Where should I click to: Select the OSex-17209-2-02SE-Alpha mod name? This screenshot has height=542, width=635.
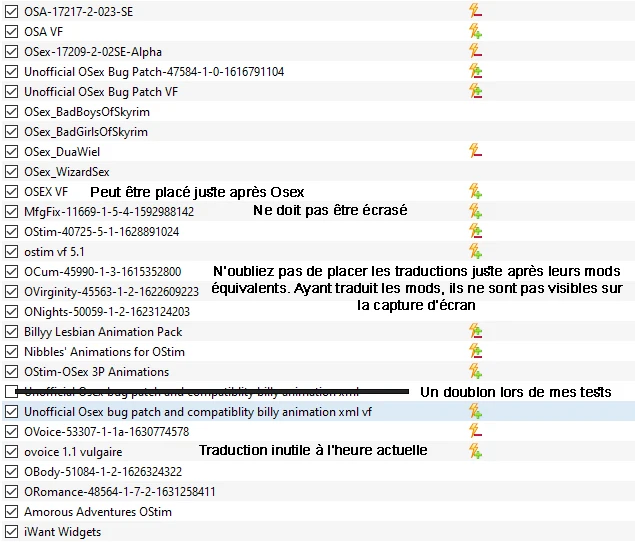point(93,52)
